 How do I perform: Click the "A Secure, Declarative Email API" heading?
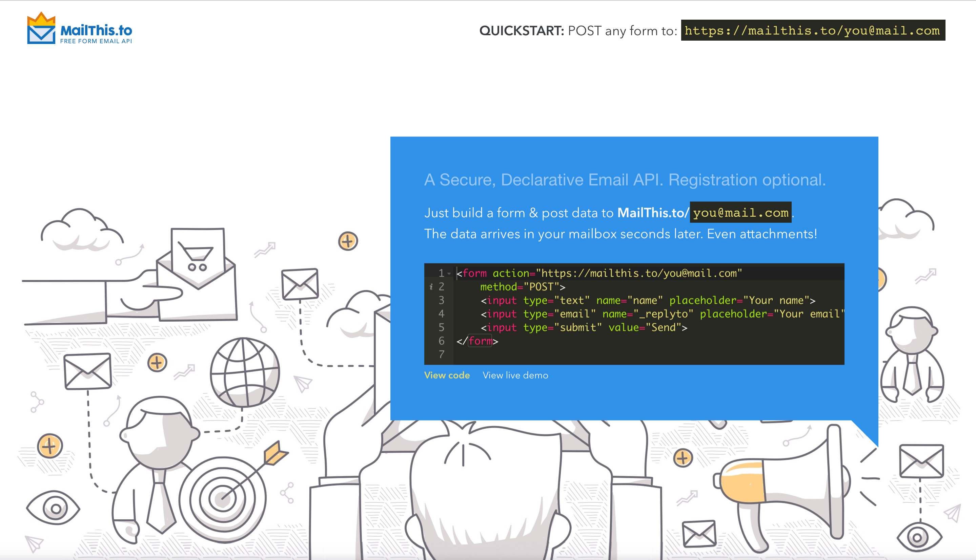pos(625,180)
